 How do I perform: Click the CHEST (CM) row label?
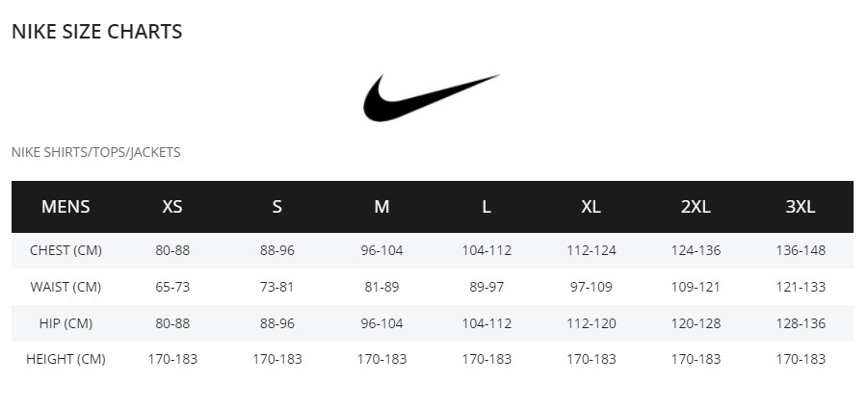coord(66,250)
